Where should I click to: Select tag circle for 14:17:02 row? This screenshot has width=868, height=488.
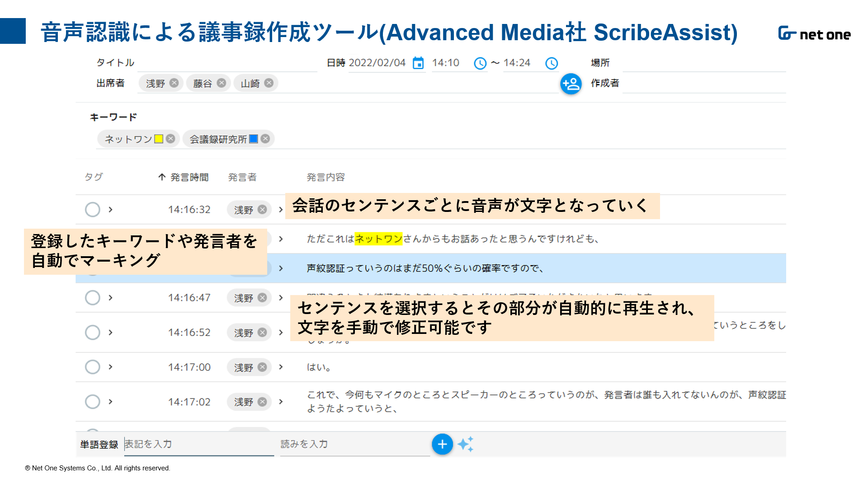pyautogui.click(x=93, y=402)
